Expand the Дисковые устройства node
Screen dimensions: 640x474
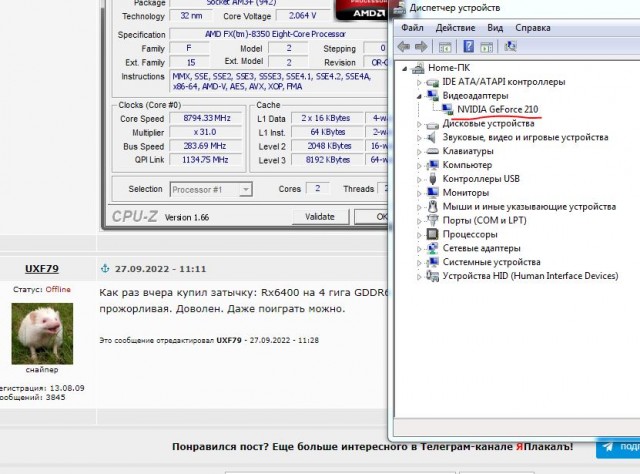tap(419, 124)
